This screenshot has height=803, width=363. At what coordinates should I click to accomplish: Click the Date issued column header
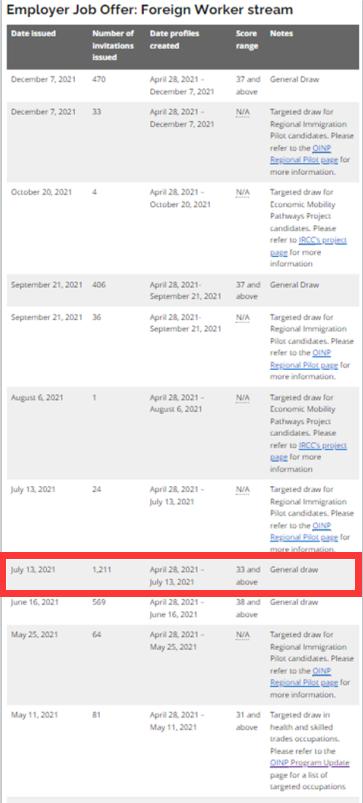tap(33, 34)
